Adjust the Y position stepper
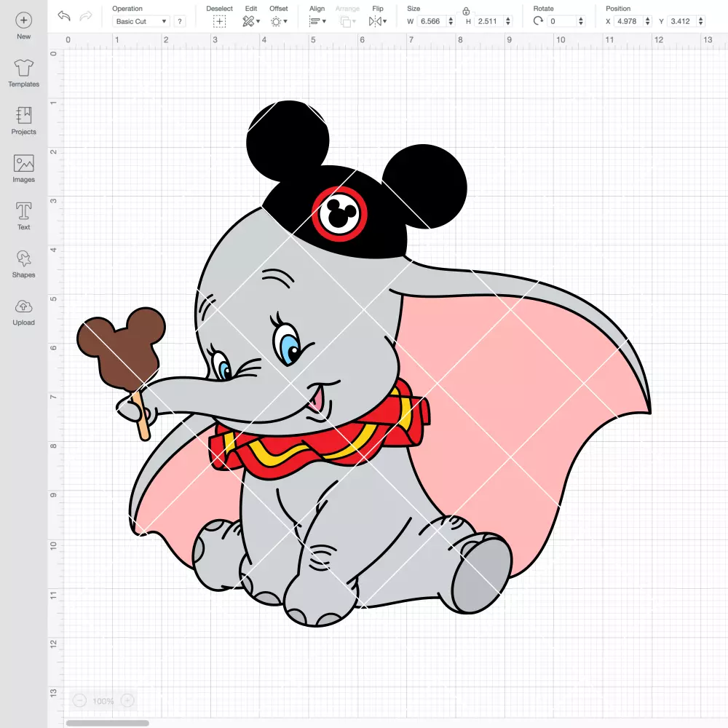The width and height of the screenshot is (728, 728). (x=700, y=21)
